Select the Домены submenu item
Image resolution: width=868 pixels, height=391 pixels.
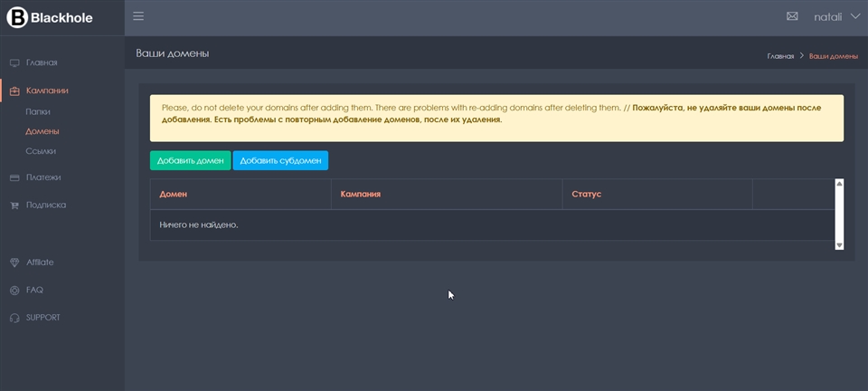pos(42,131)
